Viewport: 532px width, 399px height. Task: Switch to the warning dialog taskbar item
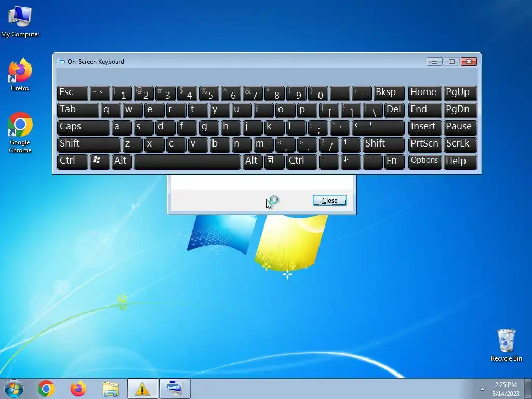(x=142, y=389)
